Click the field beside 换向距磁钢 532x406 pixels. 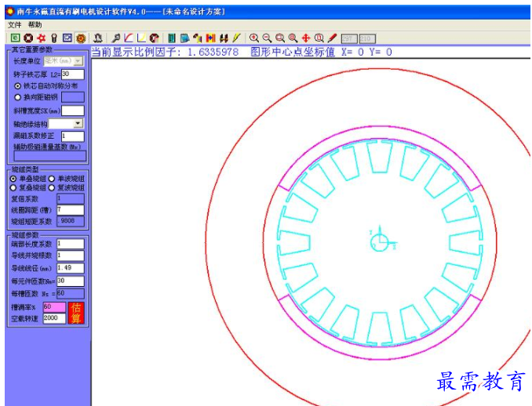click(x=73, y=97)
